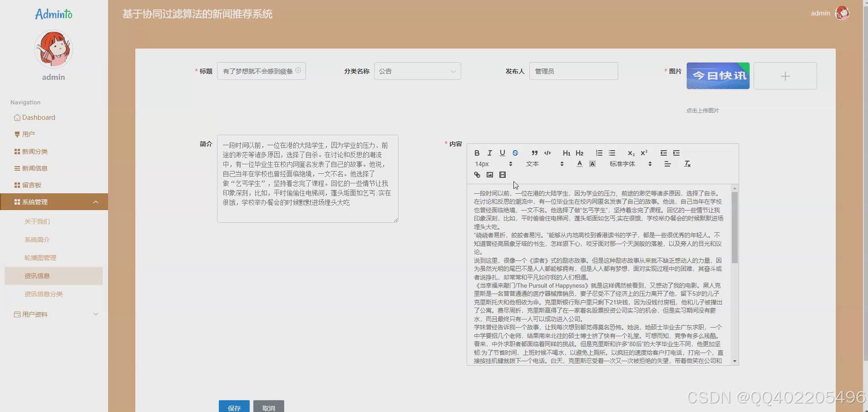Insert a hyperlink in the content editor
Viewport: 868px width, 412px height.
pyautogui.click(x=477, y=175)
